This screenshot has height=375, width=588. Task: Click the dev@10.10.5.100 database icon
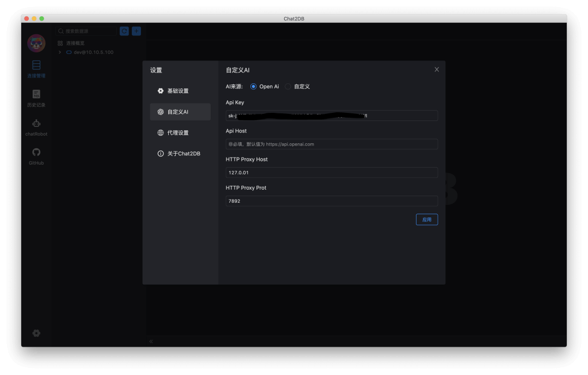click(x=69, y=52)
